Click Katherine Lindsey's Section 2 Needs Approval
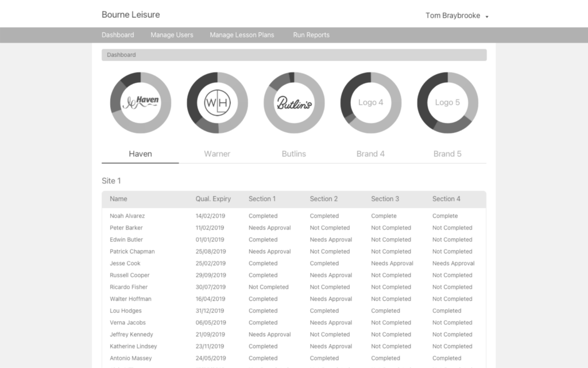588x368 pixels. pyautogui.click(x=331, y=346)
